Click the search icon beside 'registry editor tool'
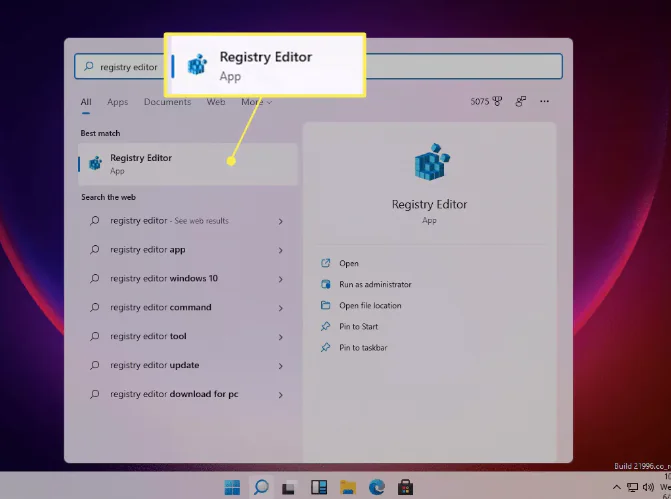Screen dimensions: 671x499 tap(95, 336)
